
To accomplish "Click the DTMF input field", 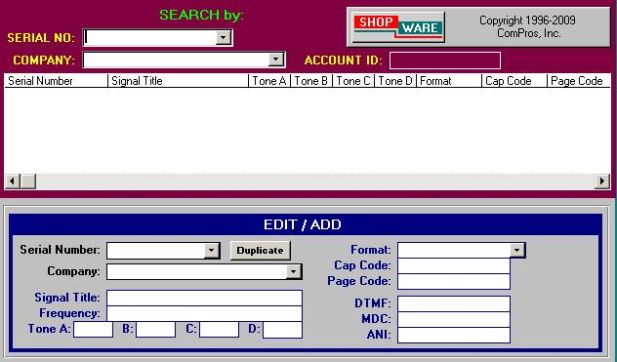I will click(454, 304).
